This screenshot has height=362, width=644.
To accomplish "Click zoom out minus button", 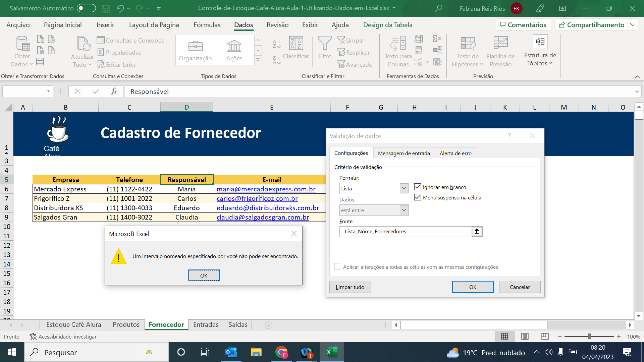I will 559,336.
